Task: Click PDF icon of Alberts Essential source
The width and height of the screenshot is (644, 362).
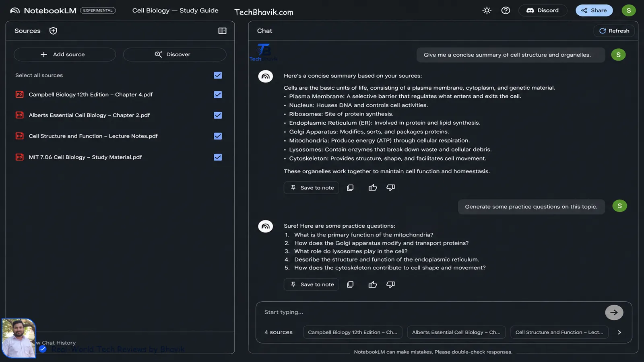Action: (x=19, y=115)
